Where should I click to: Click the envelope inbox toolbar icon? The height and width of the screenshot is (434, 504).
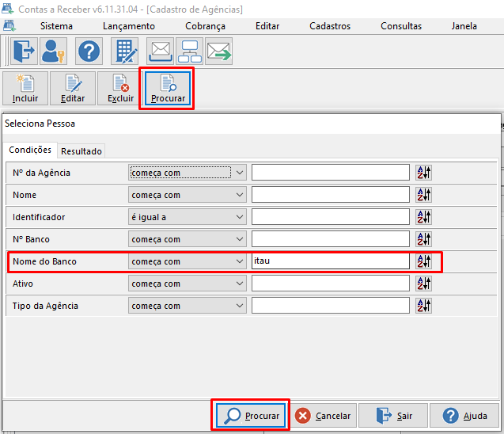tap(161, 51)
